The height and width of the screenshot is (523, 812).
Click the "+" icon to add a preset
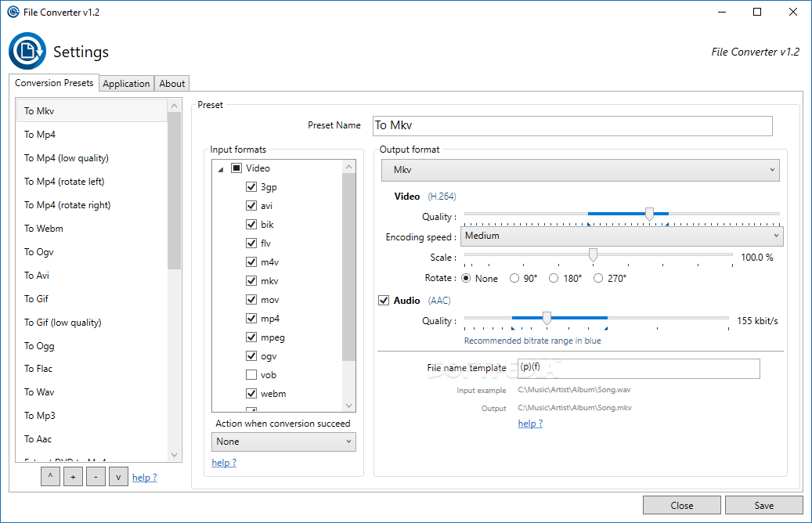pos(73,476)
